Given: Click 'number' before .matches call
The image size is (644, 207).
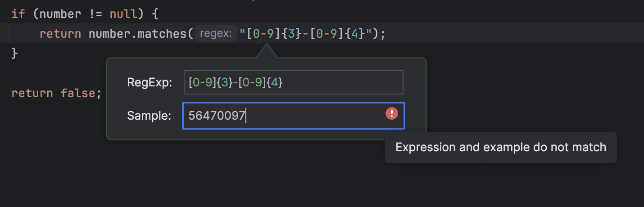Looking at the screenshot, I should coord(108,34).
